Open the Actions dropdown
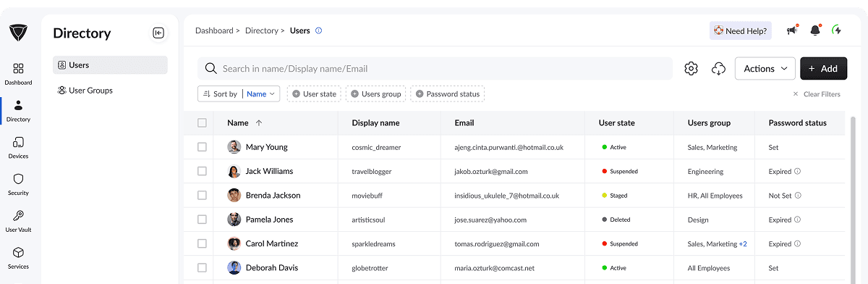The image size is (868, 284). [x=765, y=68]
